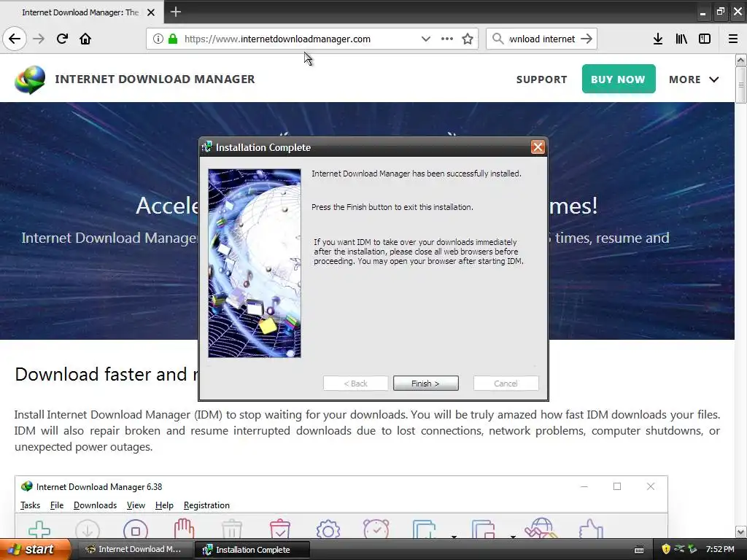Open the SUPPORT page link

pyautogui.click(x=542, y=79)
